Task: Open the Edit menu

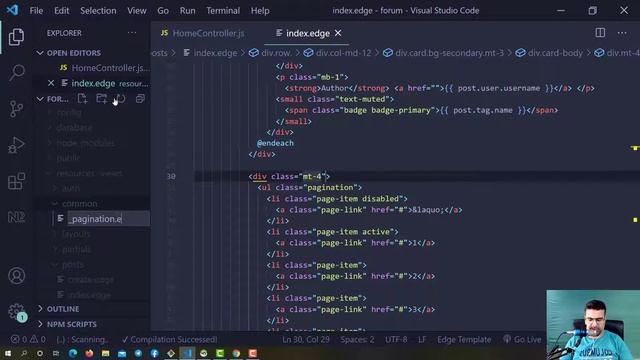Action: coord(62,11)
